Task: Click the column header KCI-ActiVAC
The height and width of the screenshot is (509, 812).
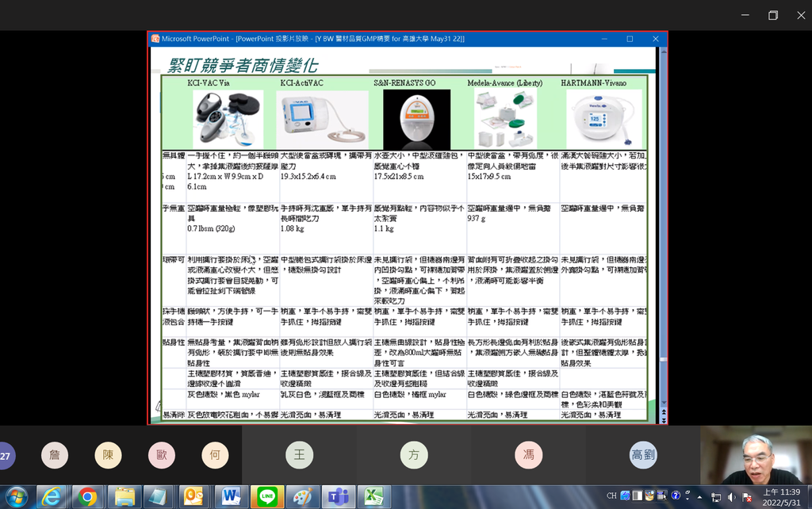Action: [x=301, y=82]
